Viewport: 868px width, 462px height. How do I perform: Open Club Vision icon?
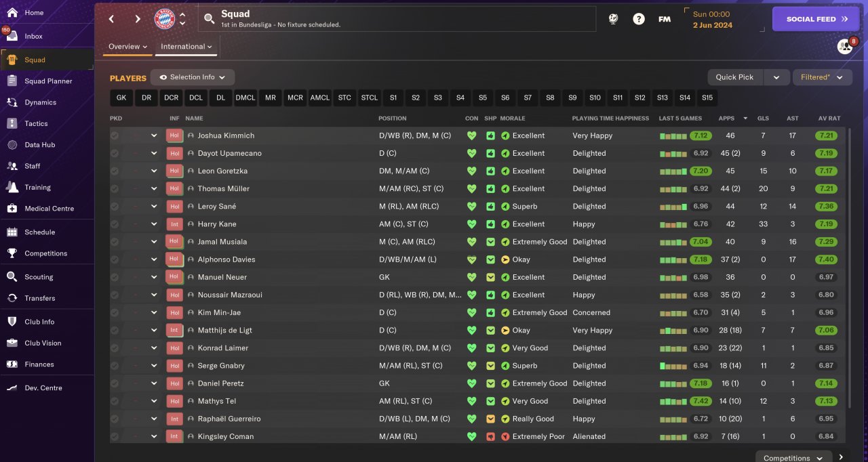(x=12, y=343)
